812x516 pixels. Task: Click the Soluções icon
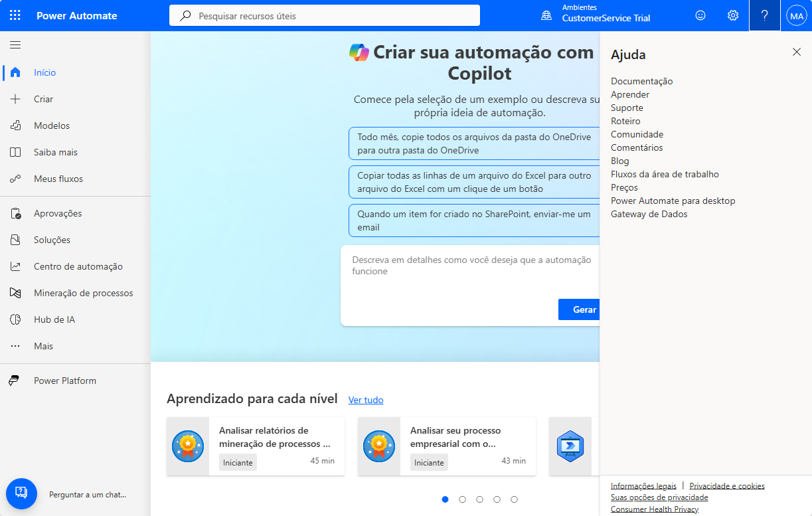[15, 240]
